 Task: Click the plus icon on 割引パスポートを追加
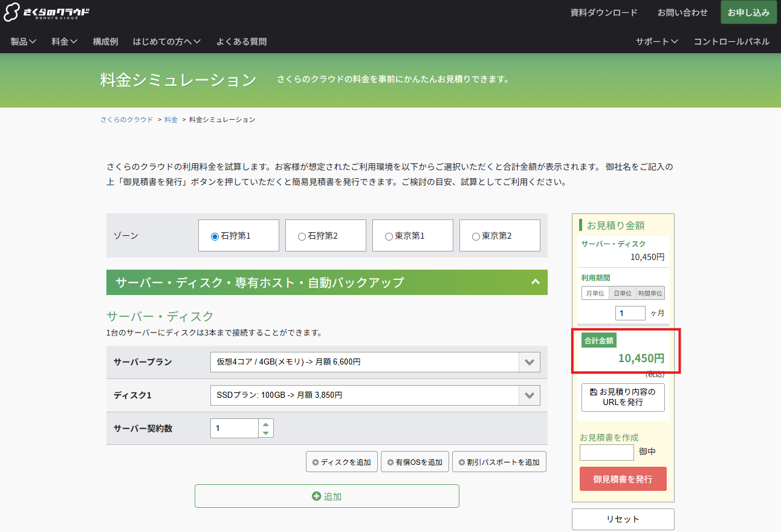(461, 461)
